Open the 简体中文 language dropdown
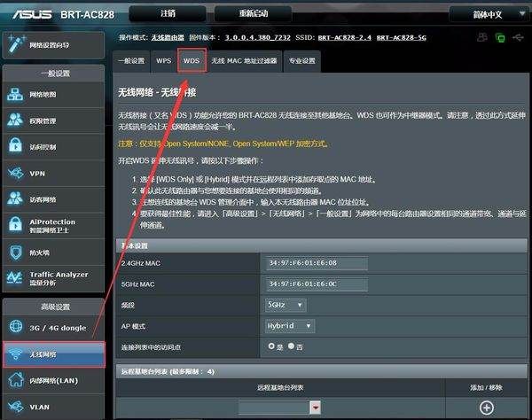Viewport: 532px width, 420px height. [489, 14]
